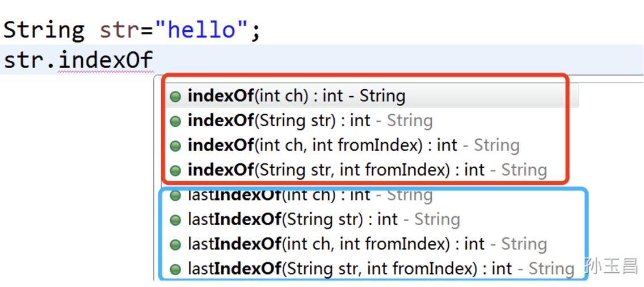Pick the lastIndexOf(int ch, int fromIndex) entry text
644x287 pixels.
367,244
